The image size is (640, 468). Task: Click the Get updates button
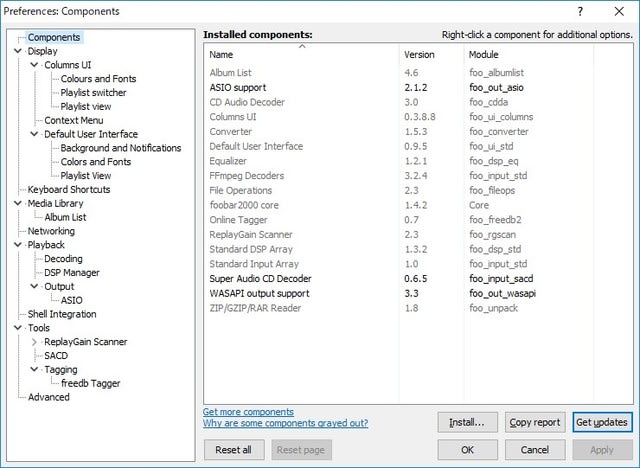(602, 422)
